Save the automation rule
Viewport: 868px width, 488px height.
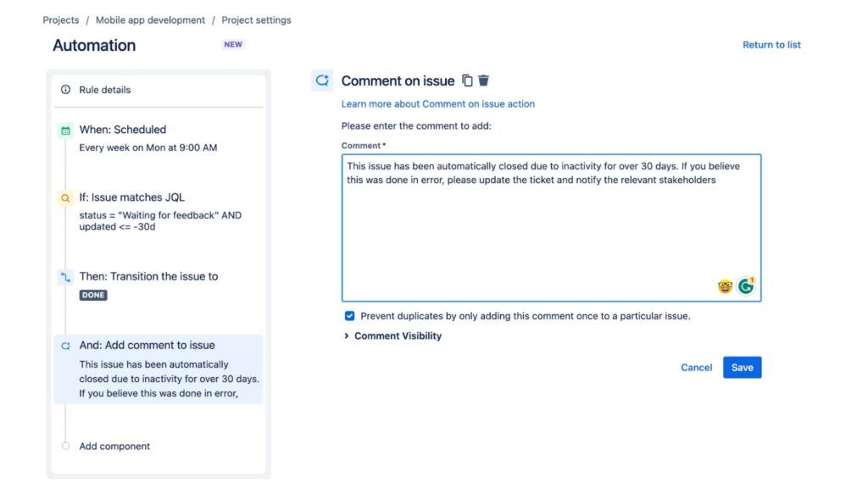(742, 367)
